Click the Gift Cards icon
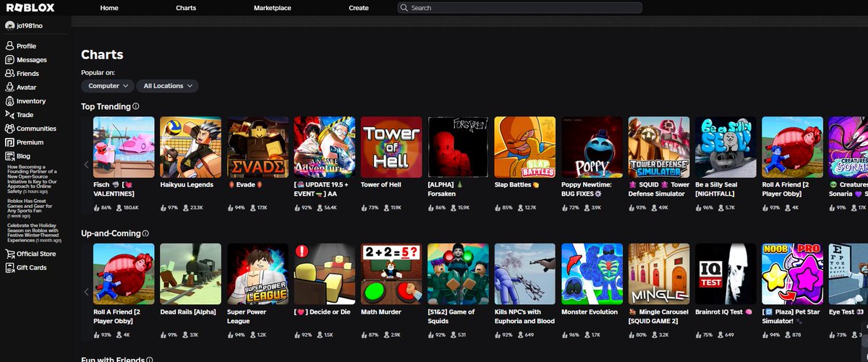The width and height of the screenshot is (868, 362). coord(9,267)
